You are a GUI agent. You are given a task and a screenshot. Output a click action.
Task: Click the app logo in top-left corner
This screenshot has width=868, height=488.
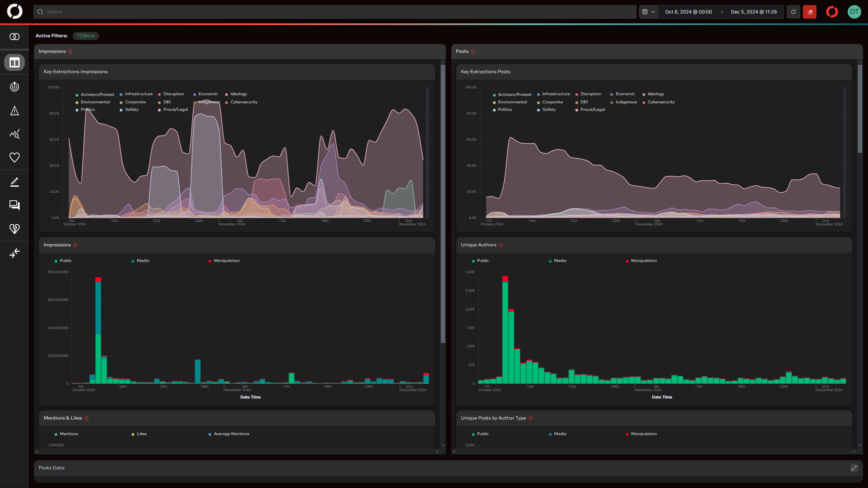(x=15, y=12)
